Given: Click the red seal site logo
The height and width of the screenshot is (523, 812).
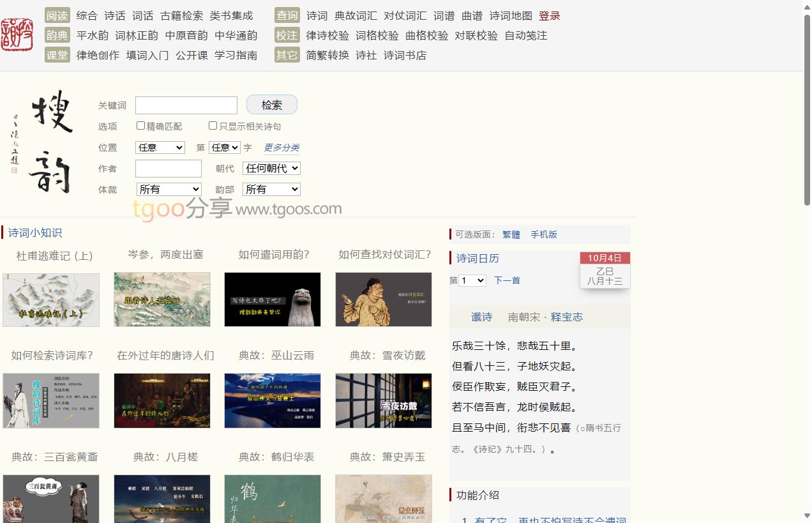Looking at the screenshot, I should (17, 34).
